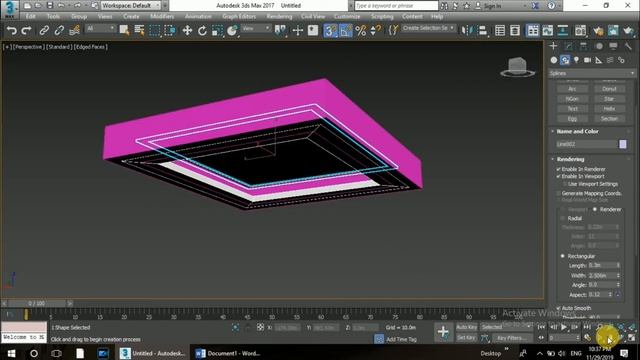Activate the Select and Move tool
Image resolution: width=640 pixels, height=360 pixels.
pyautogui.click(x=187, y=31)
